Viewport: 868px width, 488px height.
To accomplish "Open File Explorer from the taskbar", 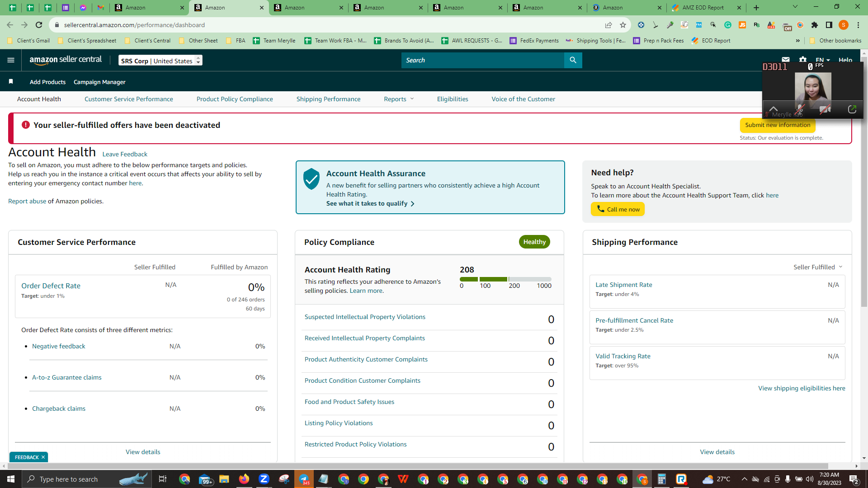I will tap(224, 479).
